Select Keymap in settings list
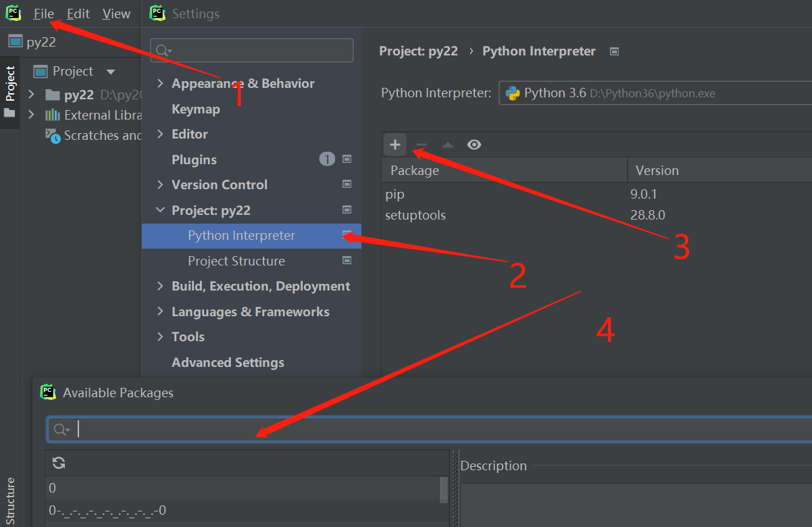 pyautogui.click(x=196, y=109)
